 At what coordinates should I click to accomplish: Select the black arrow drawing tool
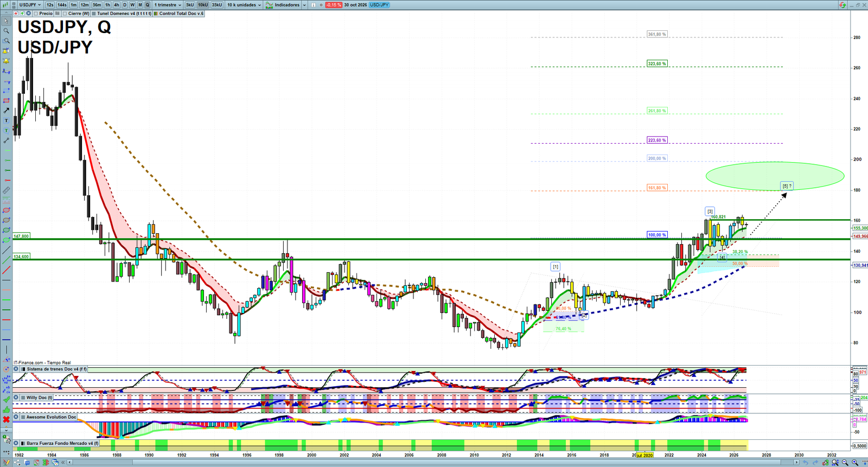7,110
